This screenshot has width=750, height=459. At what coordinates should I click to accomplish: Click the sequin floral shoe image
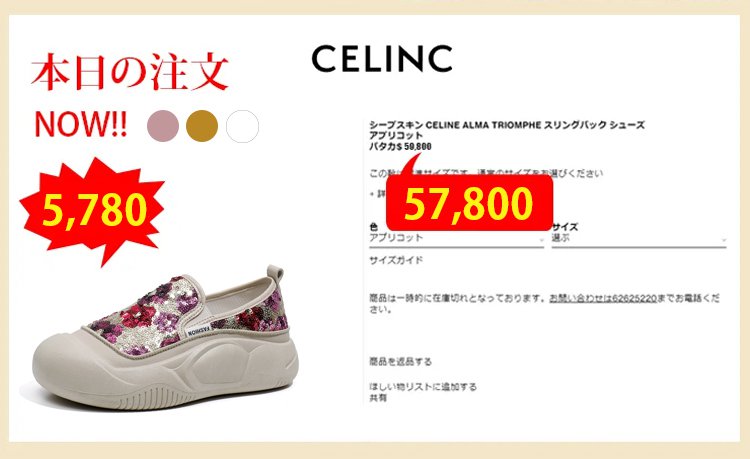click(x=165, y=339)
